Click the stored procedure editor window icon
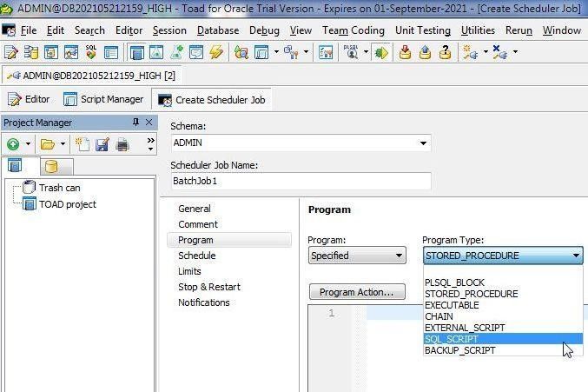Viewport: 588px width, 392px height. [51, 52]
